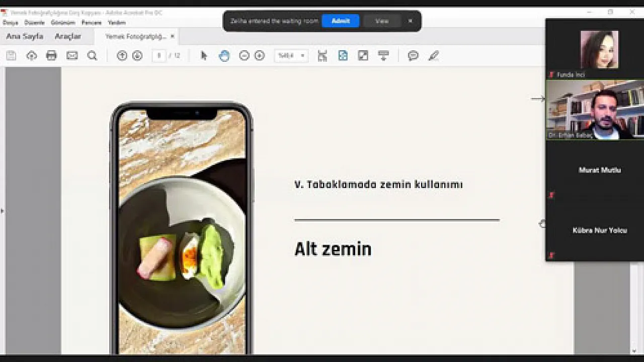Select the Yemek Fotoğrafçılığı document tab
Screen dimensions: 644x362
click(136, 36)
